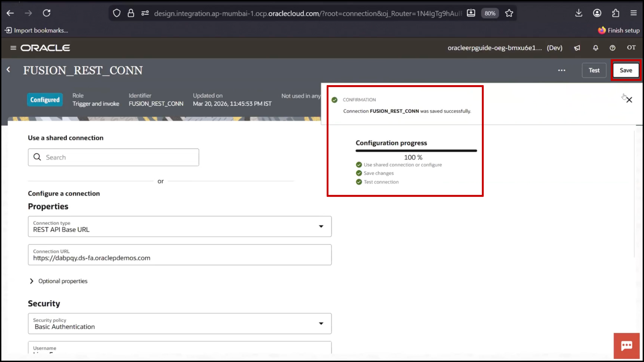644x362 pixels.
Task: Open the announcements megaphone icon
Action: (577, 48)
